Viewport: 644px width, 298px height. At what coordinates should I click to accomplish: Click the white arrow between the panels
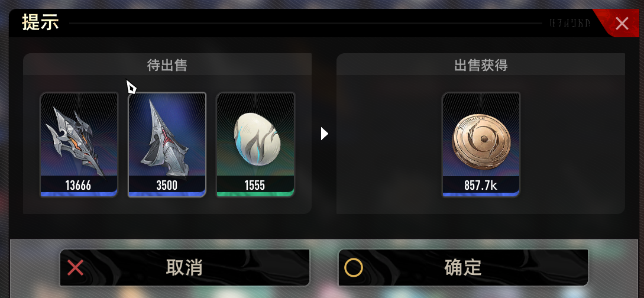(x=325, y=134)
